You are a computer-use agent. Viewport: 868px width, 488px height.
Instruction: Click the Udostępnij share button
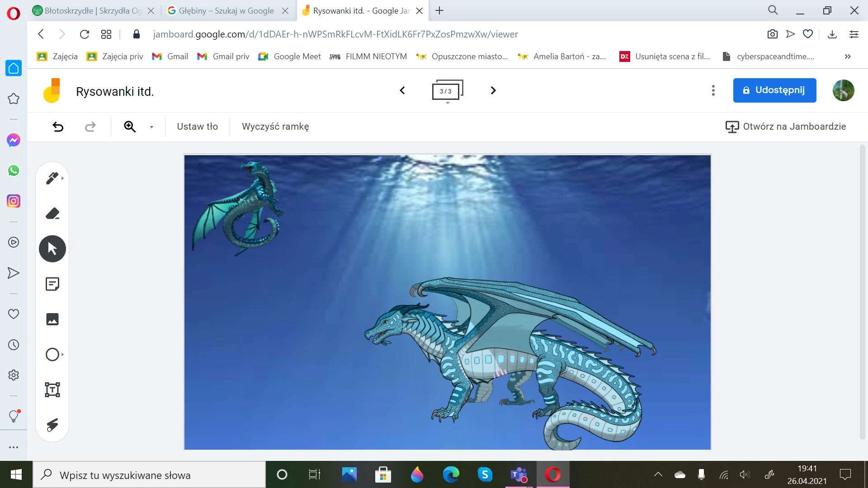pos(774,90)
